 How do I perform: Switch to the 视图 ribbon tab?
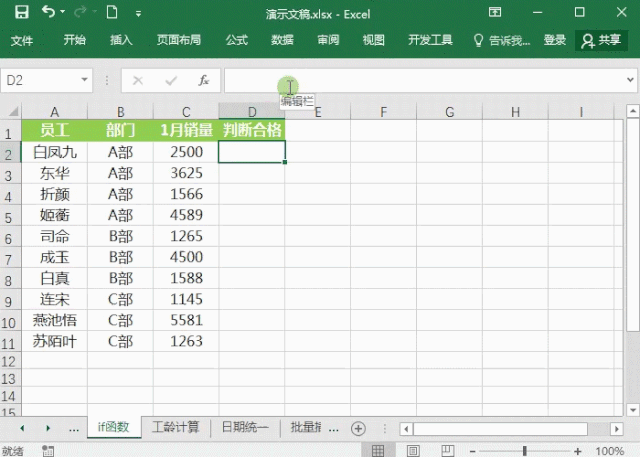coord(374,40)
